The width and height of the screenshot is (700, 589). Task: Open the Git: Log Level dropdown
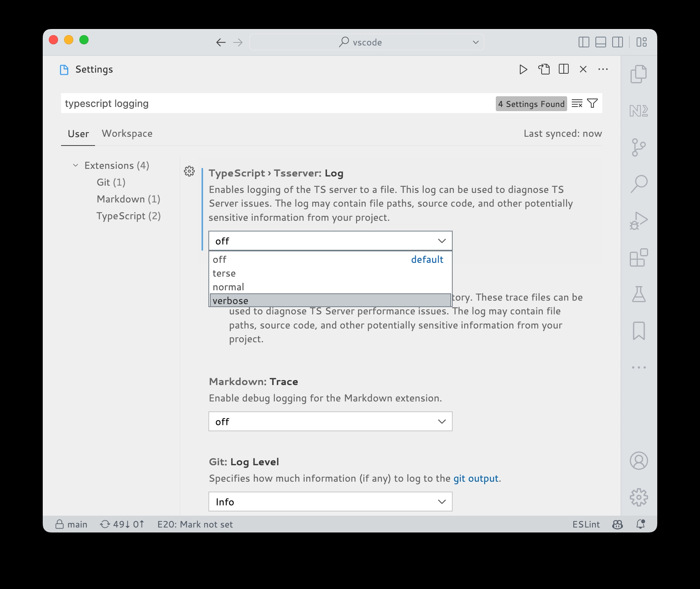click(x=330, y=502)
